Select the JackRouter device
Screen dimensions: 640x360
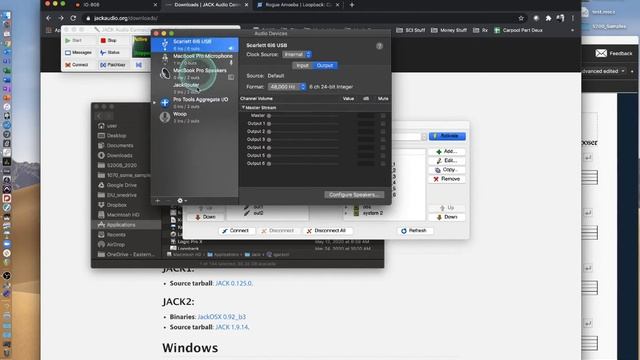(195, 88)
